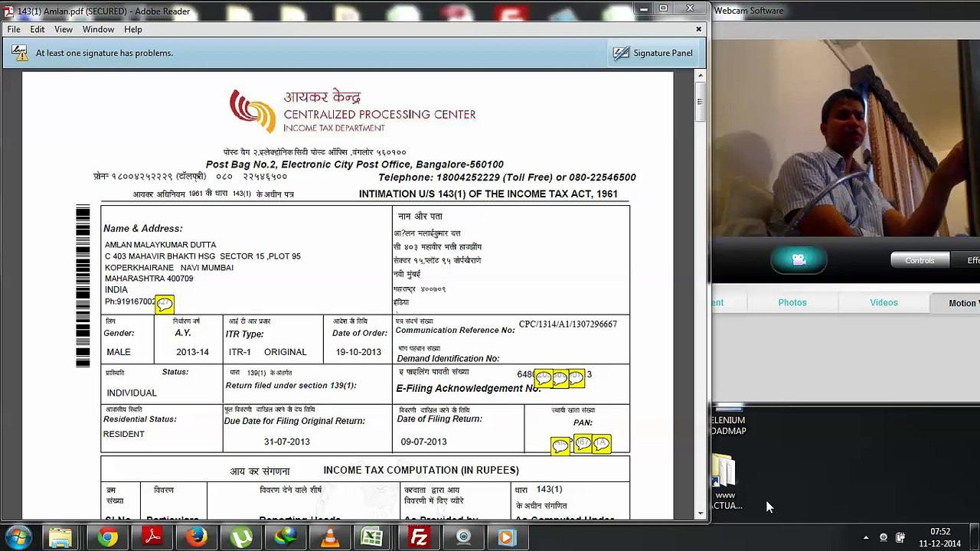Image resolution: width=980 pixels, height=551 pixels.
Task: Click the signature problem warning icon
Action: pos(18,53)
